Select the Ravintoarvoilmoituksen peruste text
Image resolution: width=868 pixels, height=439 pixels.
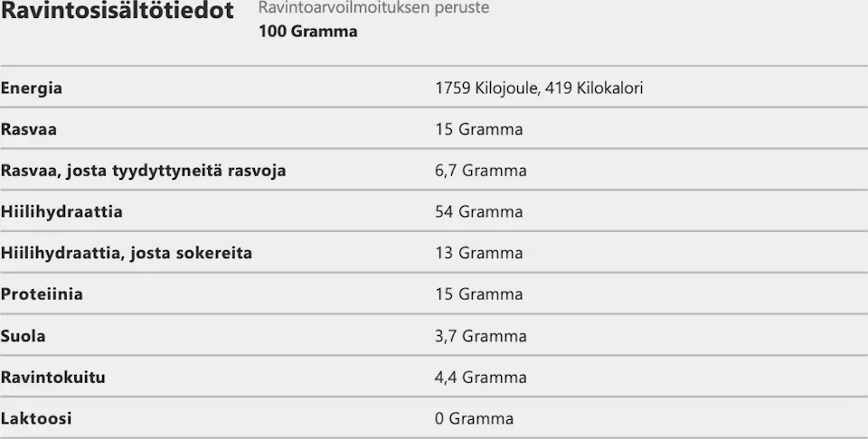[x=373, y=8]
